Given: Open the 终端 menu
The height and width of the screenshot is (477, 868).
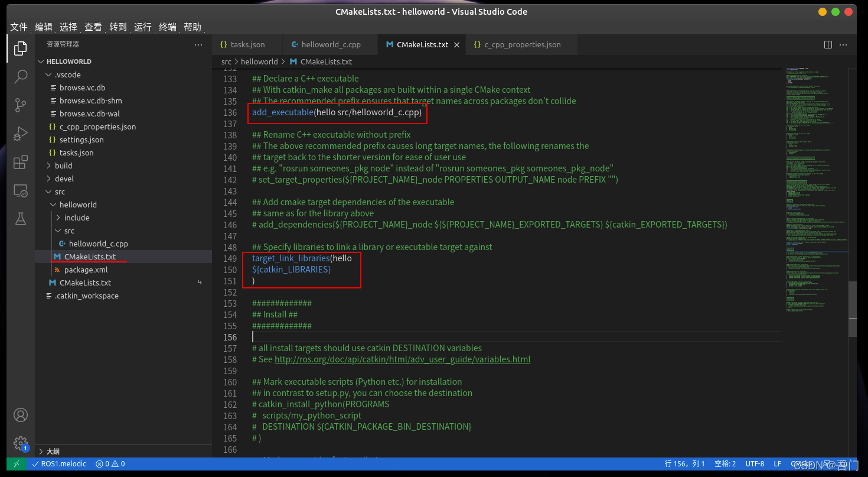Looking at the screenshot, I should click(167, 27).
